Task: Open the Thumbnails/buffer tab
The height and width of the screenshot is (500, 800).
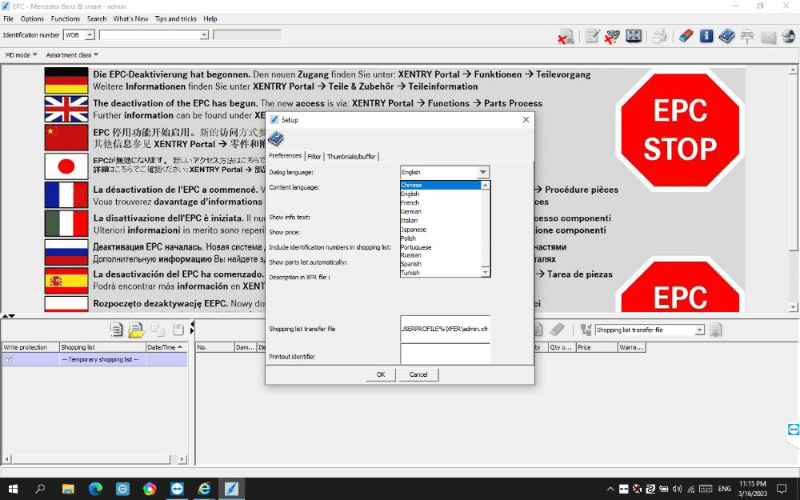Action: coord(352,156)
